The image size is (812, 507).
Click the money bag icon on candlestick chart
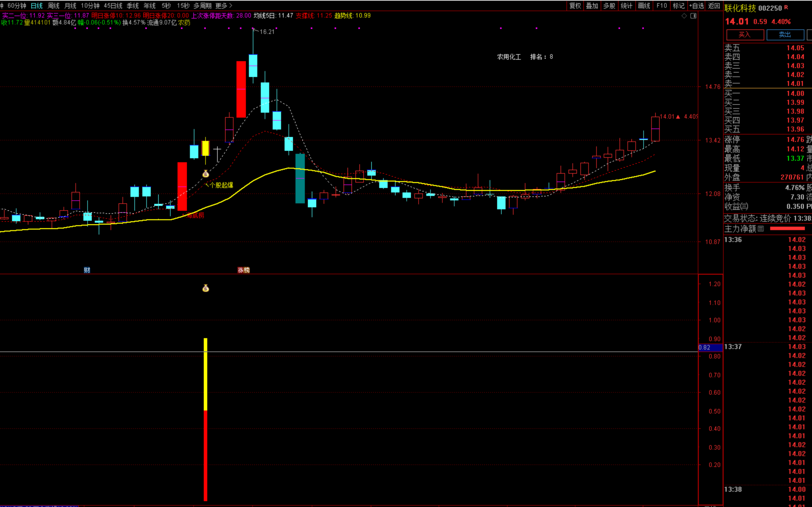(x=206, y=174)
